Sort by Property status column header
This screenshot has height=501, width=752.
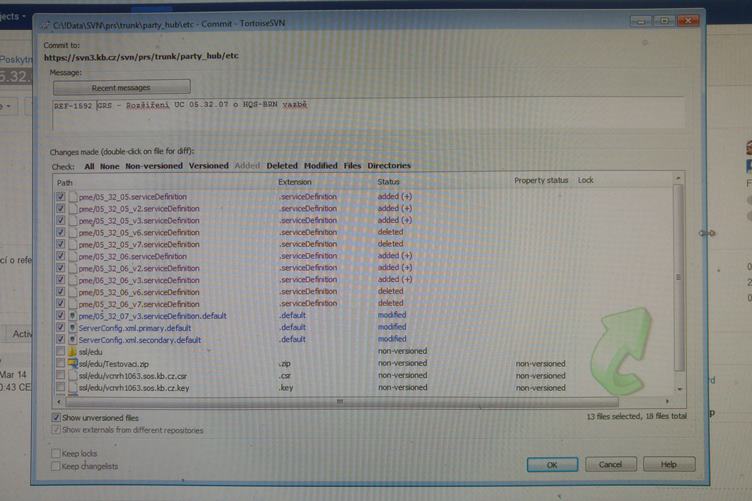point(541,180)
